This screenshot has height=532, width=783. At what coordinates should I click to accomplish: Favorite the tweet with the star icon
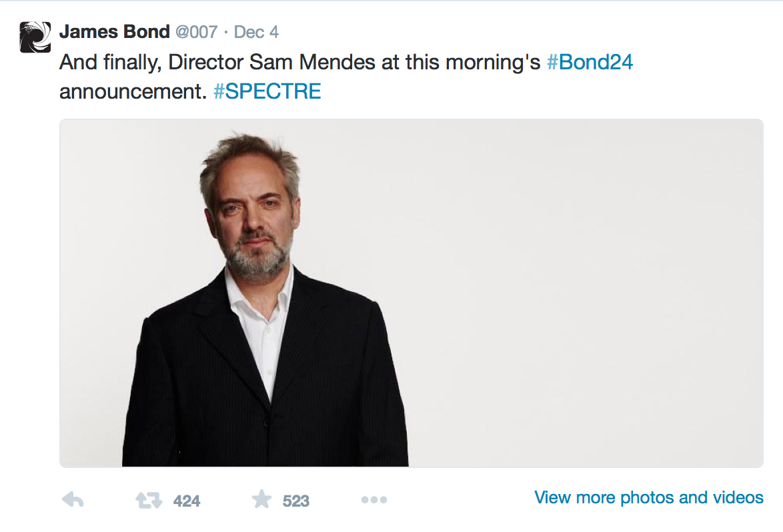(x=261, y=499)
